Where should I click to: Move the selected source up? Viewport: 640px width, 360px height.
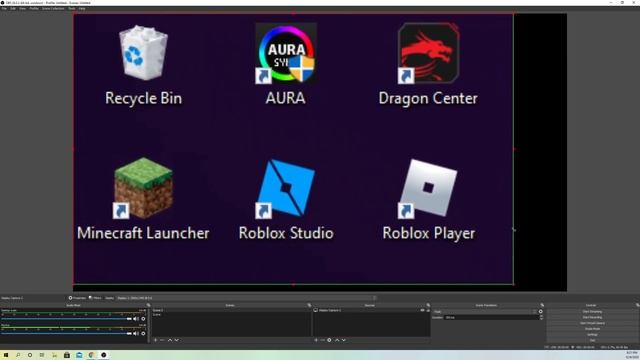click(x=337, y=340)
